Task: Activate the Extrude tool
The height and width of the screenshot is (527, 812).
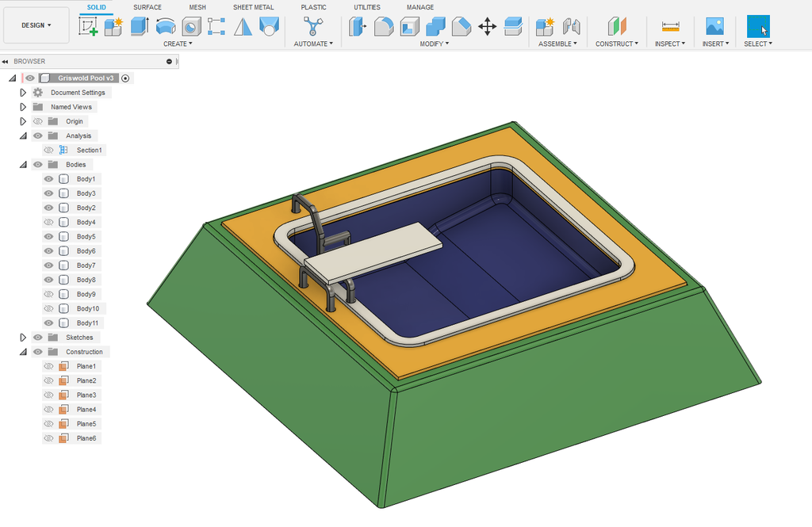Action: (138, 25)
